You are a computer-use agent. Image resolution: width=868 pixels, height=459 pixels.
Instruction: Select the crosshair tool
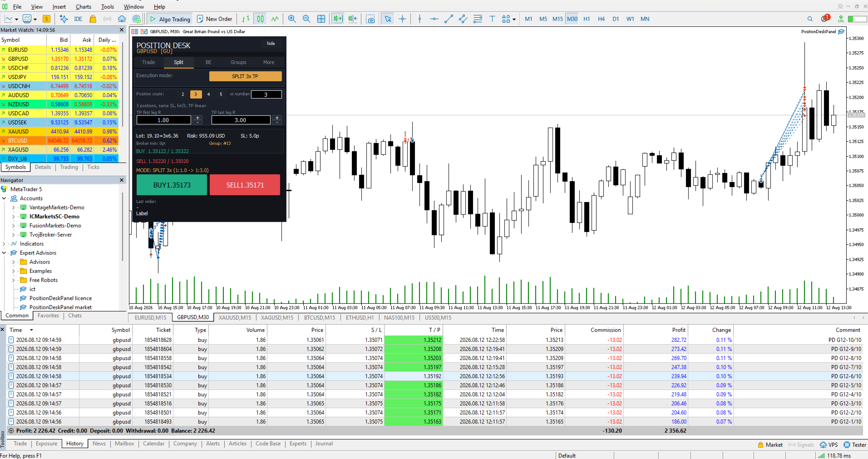(402, 19)
